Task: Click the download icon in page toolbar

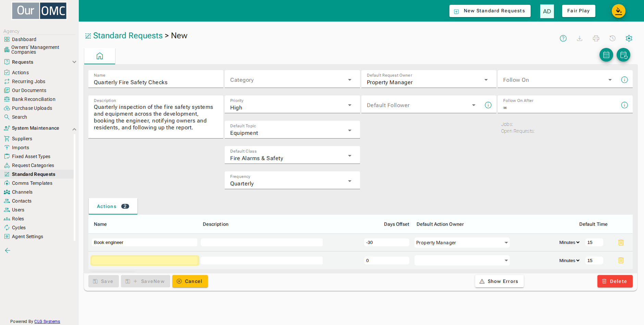Action: [580, 38]
